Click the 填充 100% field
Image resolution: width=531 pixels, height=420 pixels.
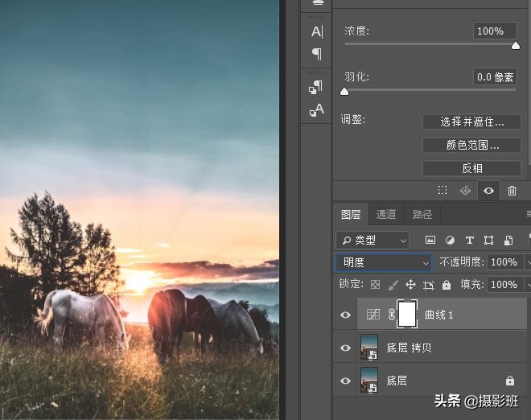[x=505, y=285]
